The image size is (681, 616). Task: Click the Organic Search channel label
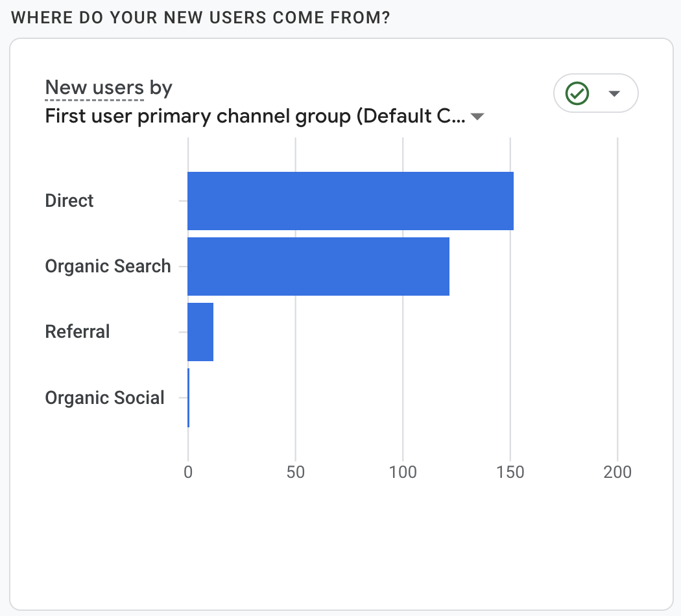(108, 267)
